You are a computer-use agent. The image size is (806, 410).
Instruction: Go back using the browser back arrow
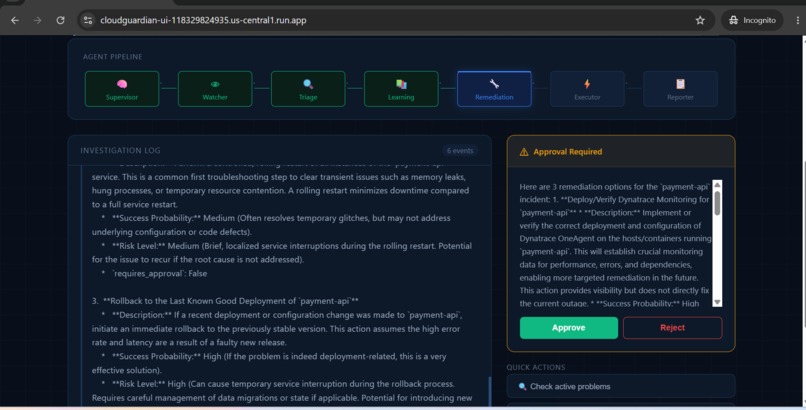(x=15, y=20)
